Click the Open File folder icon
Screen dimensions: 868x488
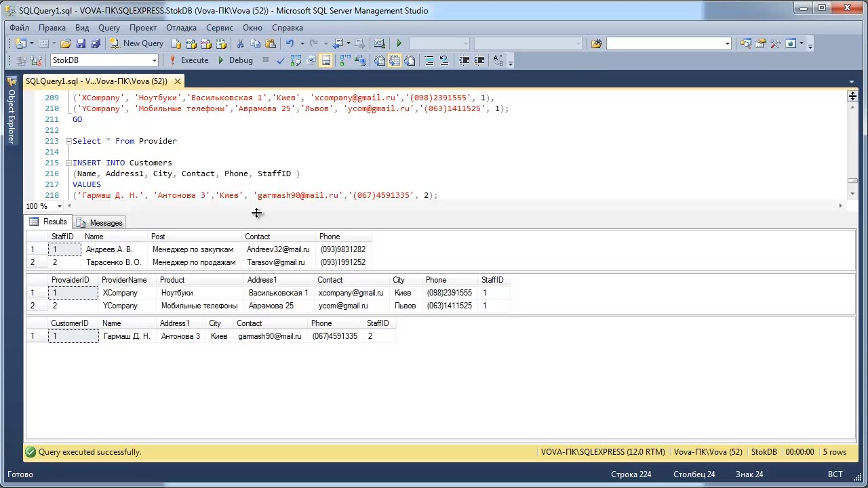(x=66, y=43)
